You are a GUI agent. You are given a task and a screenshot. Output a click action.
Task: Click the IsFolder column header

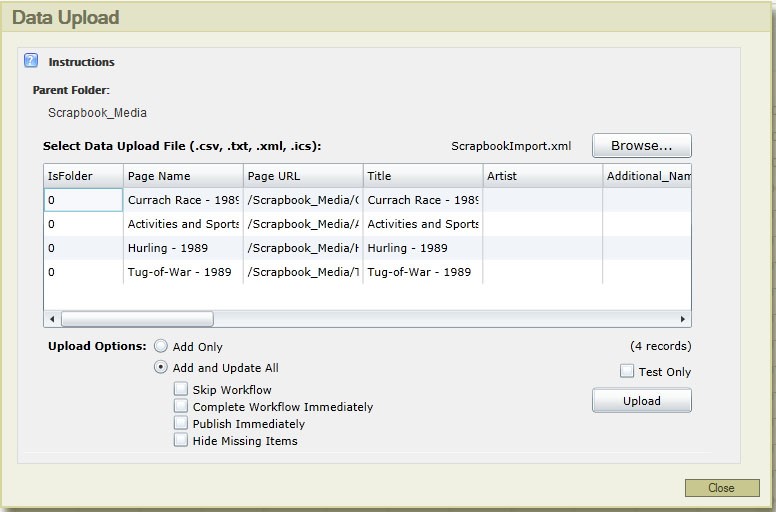pyautogui.click(x=84, y=176)
